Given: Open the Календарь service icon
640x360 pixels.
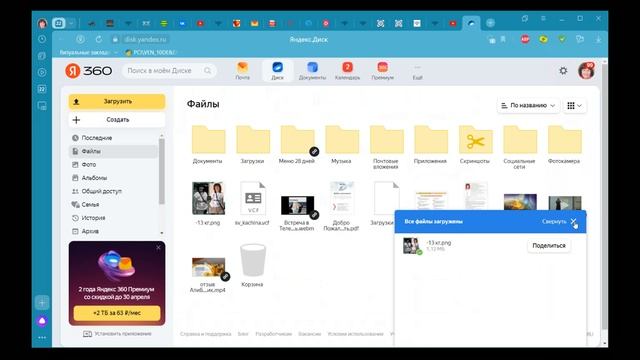Looking at the screenshot, I should point(347,71).
